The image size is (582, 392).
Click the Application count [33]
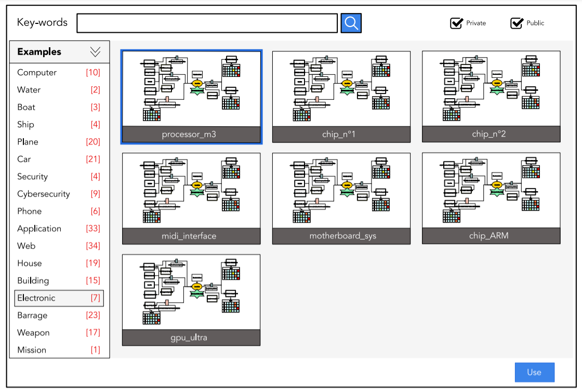[93, 228]
